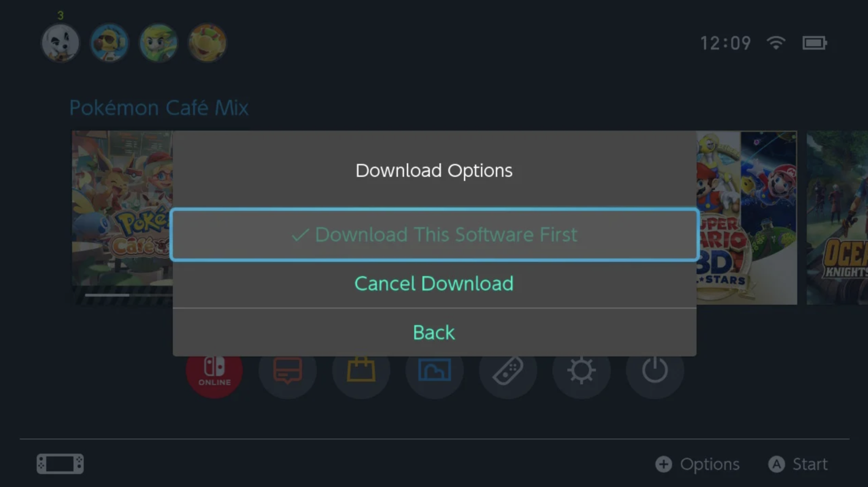Select the Toon Link user avatar
The height and width of the screenshot is (487, 868).
[158, 43]
